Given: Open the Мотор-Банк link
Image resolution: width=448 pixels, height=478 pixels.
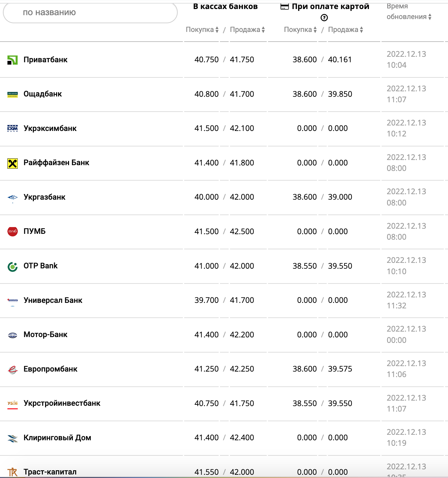Looking at the screenshot, I should (45, 334).
